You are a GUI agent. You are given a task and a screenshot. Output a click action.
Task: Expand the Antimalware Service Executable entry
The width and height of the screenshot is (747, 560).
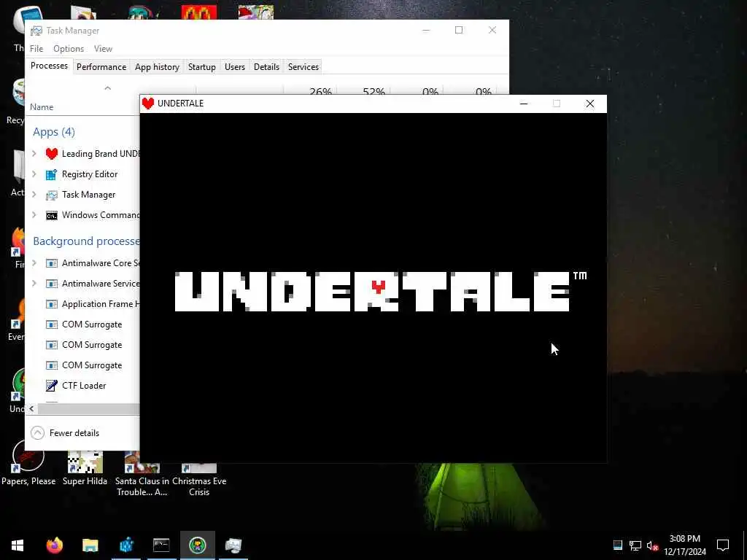[x=34, y=284]
